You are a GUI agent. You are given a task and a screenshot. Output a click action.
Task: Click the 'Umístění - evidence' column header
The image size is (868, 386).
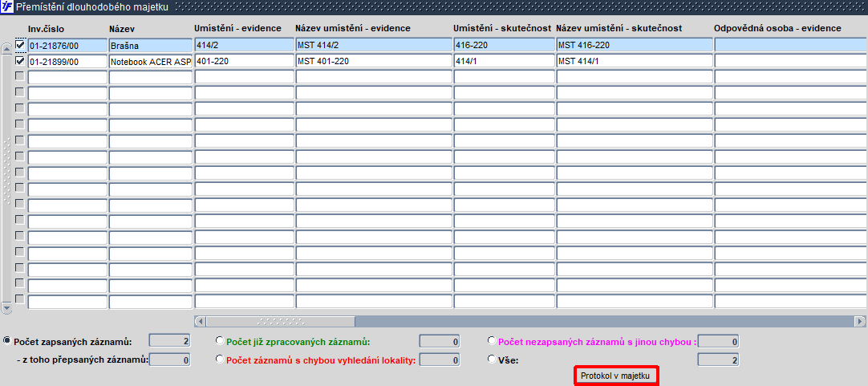coord(237,28)
